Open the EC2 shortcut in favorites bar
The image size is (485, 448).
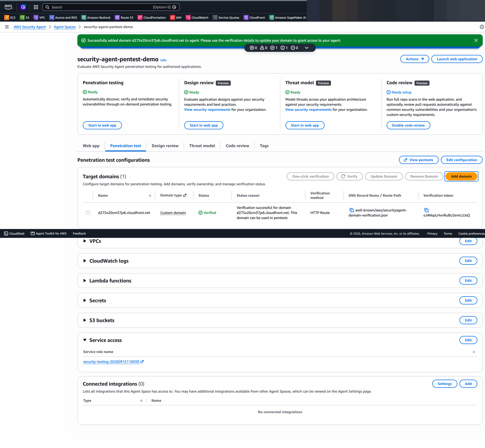pyautogui.click(x=10, y=17)
